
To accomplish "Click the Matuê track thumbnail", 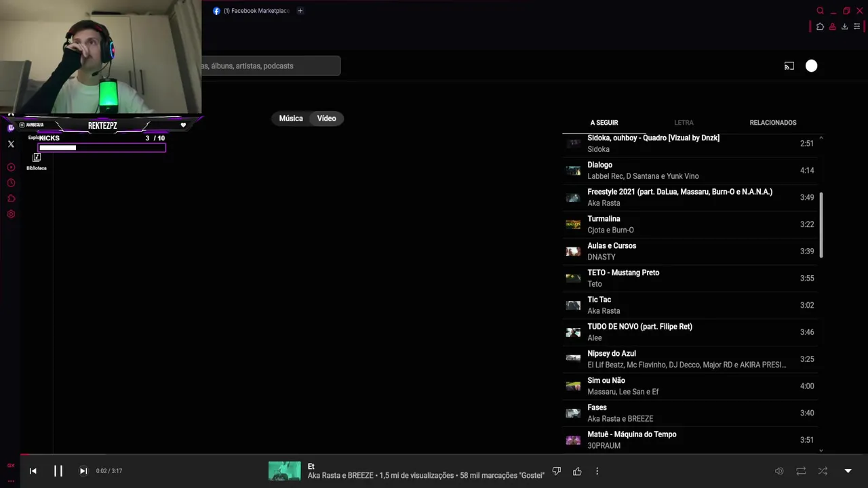I will point(574,440).
